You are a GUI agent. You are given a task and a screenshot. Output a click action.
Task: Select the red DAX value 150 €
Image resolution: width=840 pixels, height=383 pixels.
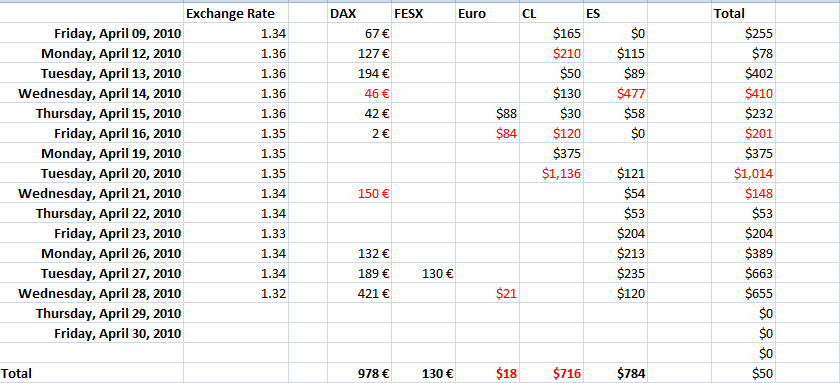pyautogui.click(x=358, y=193)
